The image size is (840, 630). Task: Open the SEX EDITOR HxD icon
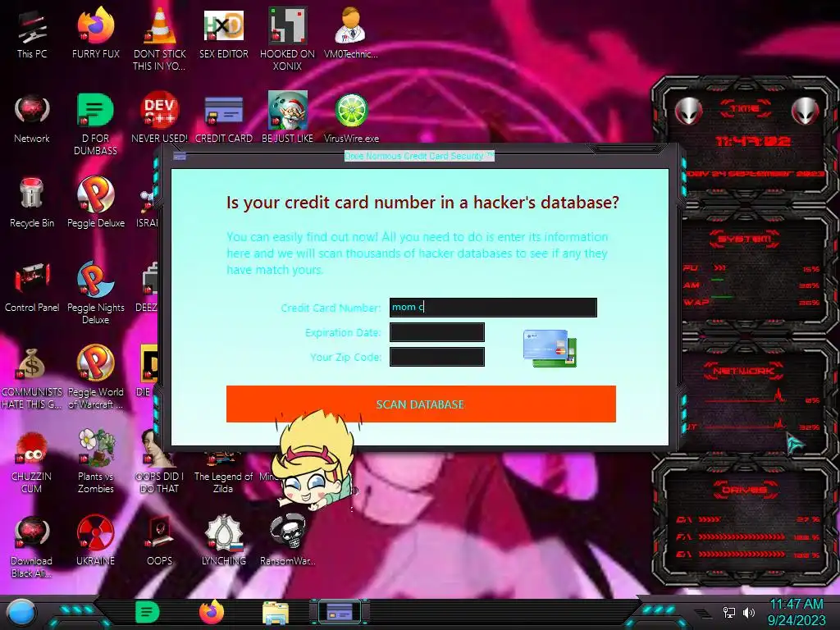coord(223,33)
